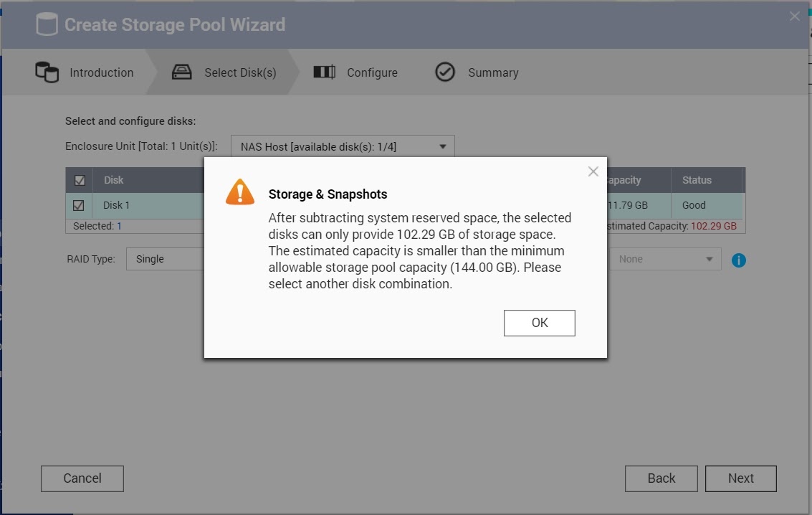Click the Select Disk(s) drive icon

click(182, 72)
